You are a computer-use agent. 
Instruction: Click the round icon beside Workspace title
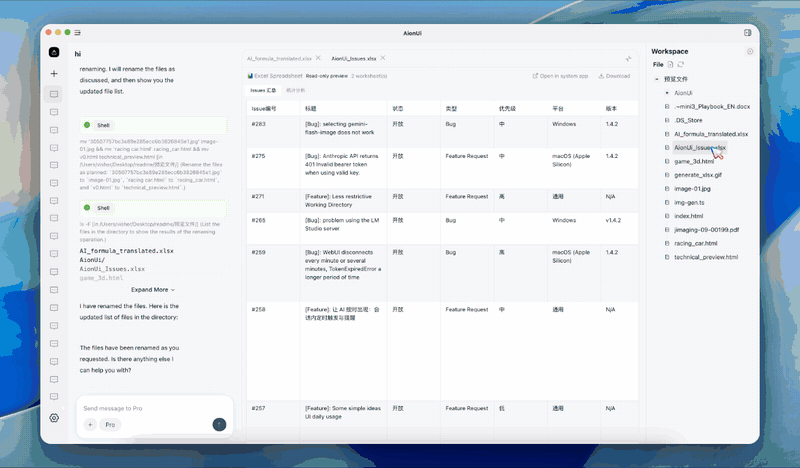pyautogui.click(x=750, y=52)
